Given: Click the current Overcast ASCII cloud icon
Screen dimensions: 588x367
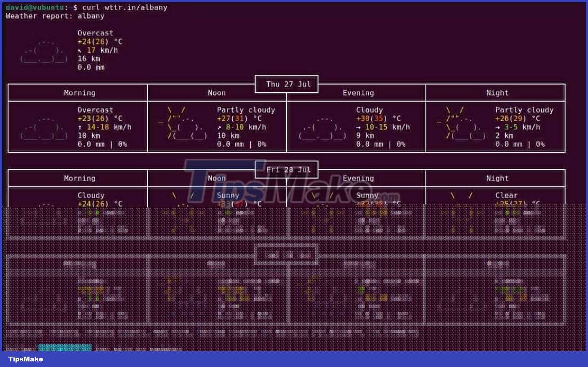Looking at the screenshot, I should point(43,52).
